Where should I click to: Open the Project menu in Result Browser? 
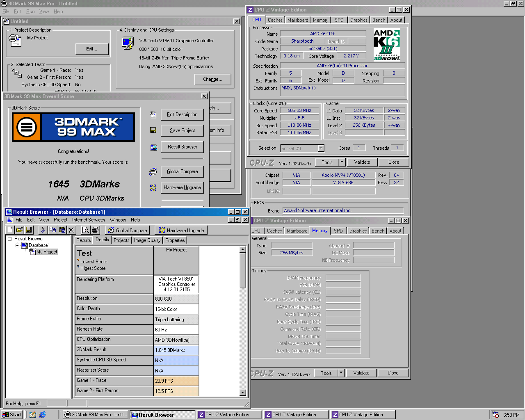click(x=60, y=220)
